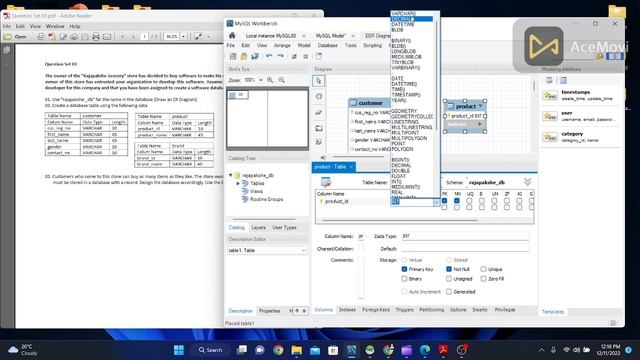Switch to the Layers tab
This screenshot has width=640, height=360.
(x=258, y=227)
